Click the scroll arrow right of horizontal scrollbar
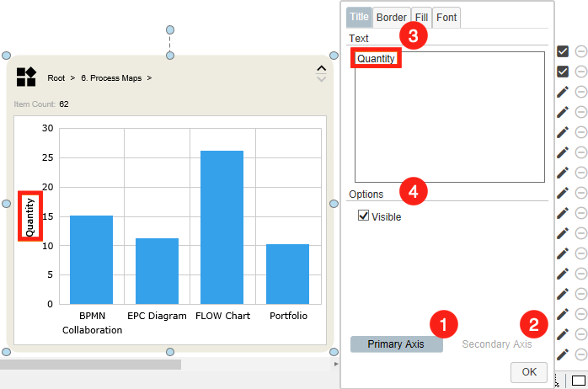This screenshot has width=588, height=389. 335,365
